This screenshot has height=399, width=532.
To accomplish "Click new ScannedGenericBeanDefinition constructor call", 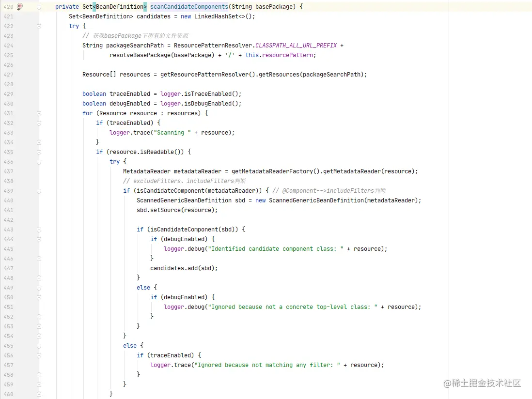I will [x=338, y=200].
